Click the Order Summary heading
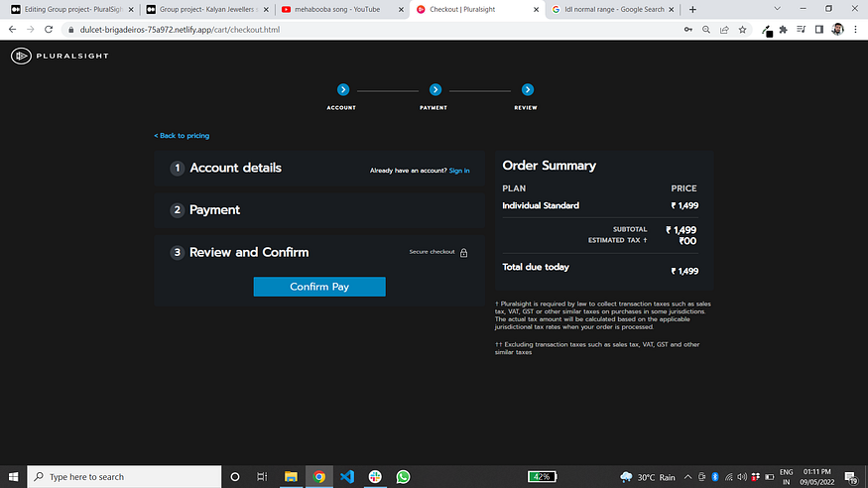Screen dimensions: 868x488 tap(550, 166)
